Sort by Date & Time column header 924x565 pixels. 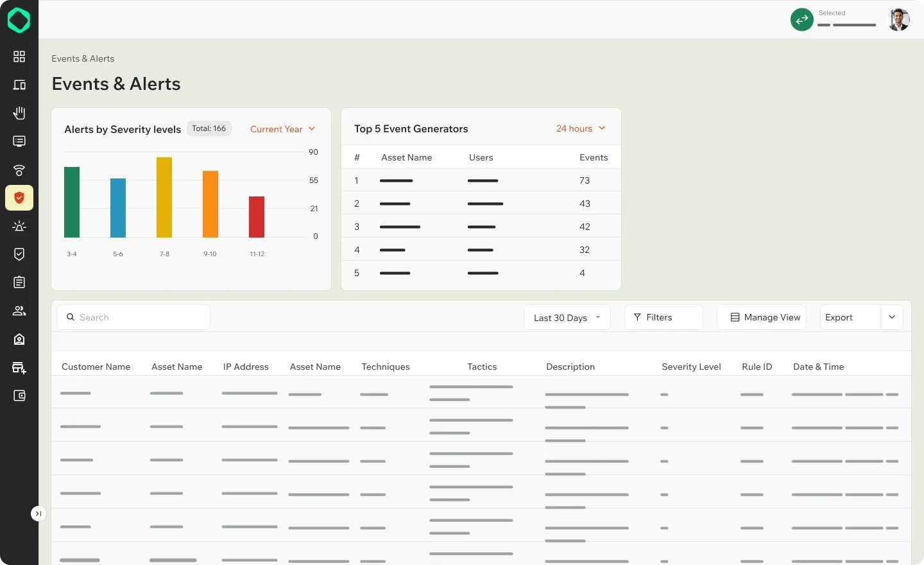819,367
